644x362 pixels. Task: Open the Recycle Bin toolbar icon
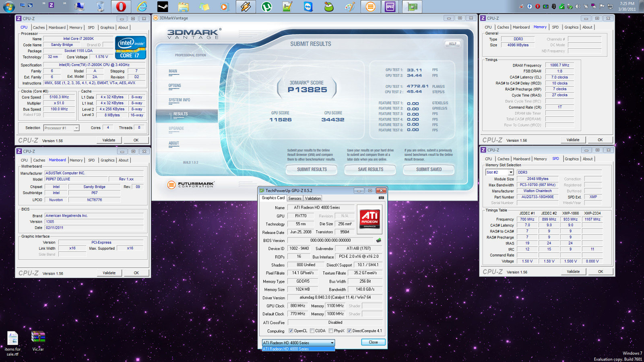pyautogui.click(x=100, y=6)
